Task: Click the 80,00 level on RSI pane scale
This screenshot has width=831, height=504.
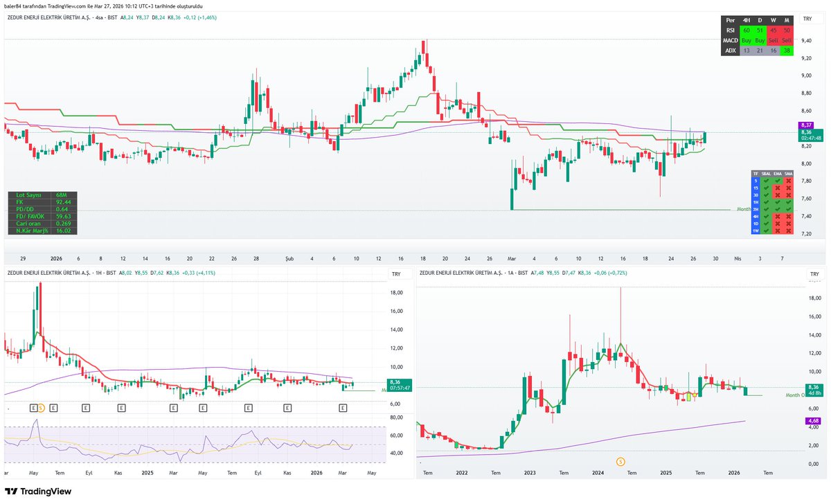Action: click(397, 417)
